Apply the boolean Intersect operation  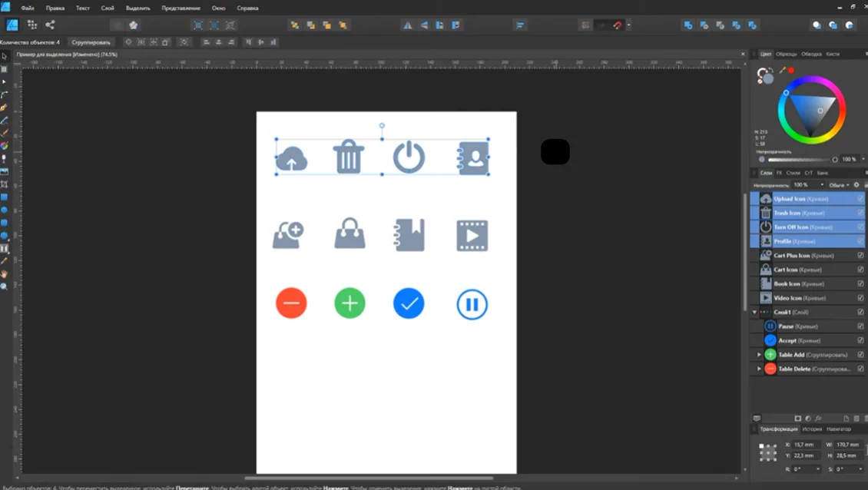click(x=720, y=25)
